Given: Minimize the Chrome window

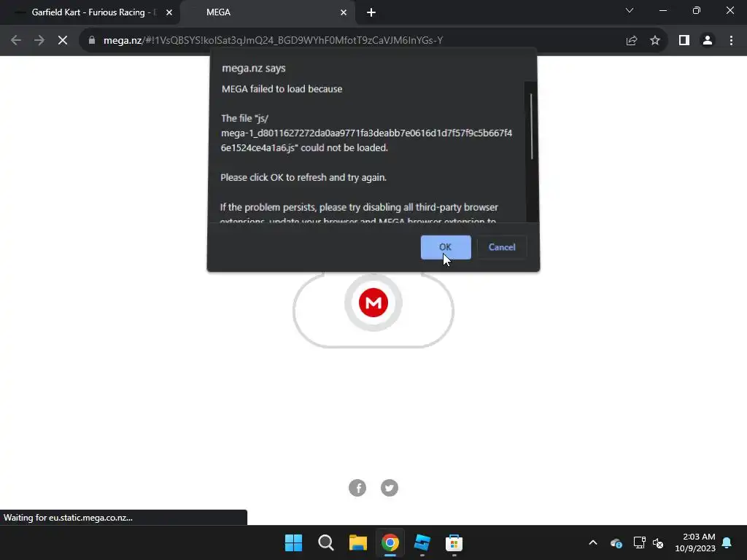Looking at the screenshot, I should coord(662,10).
